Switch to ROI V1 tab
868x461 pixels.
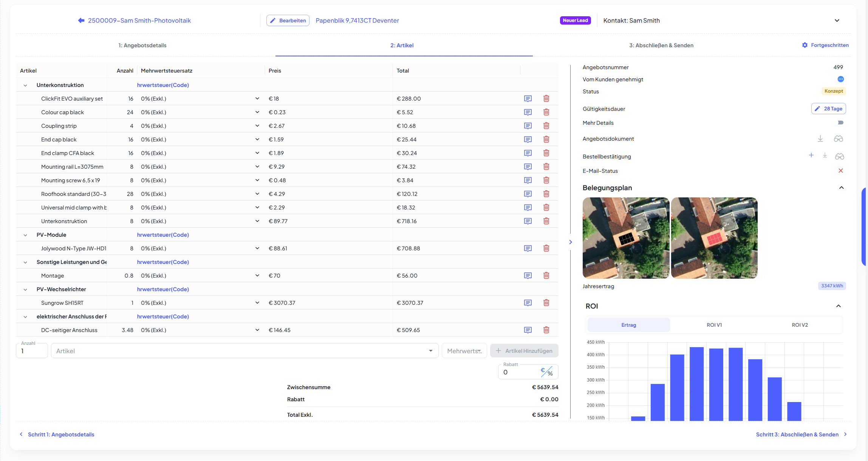tap(714, 325)
